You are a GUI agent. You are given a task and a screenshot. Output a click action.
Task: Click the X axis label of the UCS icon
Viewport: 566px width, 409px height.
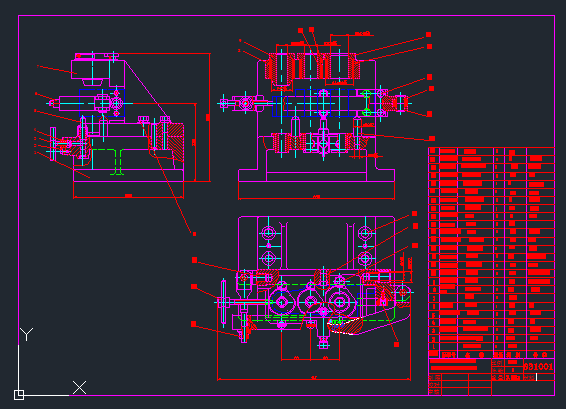click(79, 387)
